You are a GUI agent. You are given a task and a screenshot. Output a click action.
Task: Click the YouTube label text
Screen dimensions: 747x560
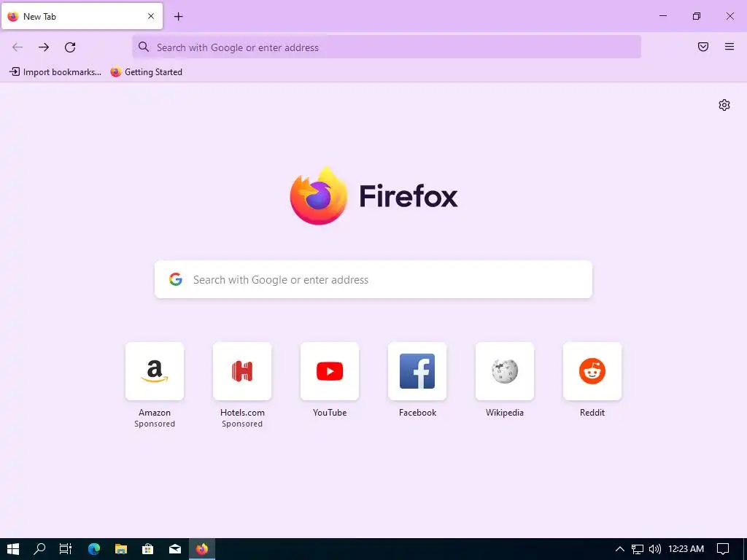(330, 413)
